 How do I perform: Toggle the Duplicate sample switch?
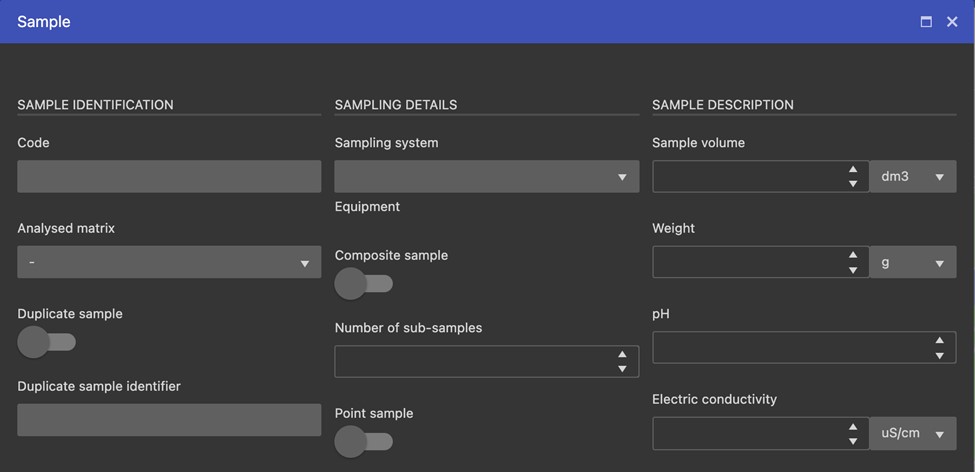pyautogui.click(x=47, y=342)
